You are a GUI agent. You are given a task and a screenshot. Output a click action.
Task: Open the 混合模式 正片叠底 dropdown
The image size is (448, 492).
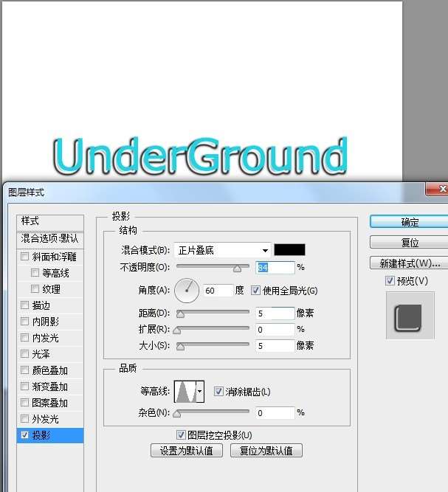[223, 250]
